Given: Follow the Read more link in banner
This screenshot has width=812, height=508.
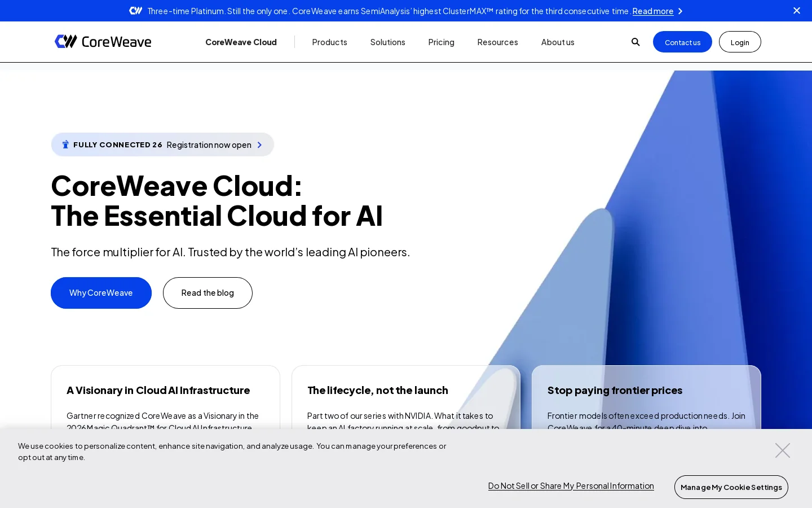Looking at the screenshot, I should click(x=653, y=11).
